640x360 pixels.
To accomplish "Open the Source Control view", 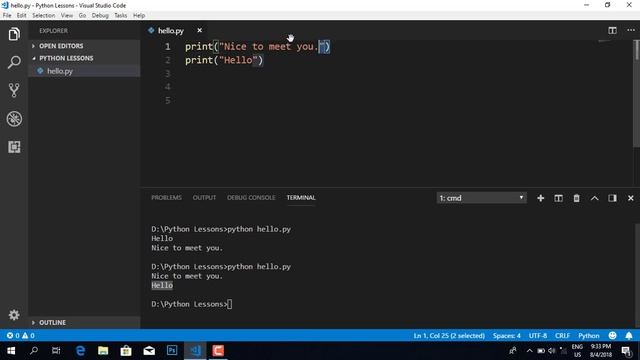I will point(14,90).
